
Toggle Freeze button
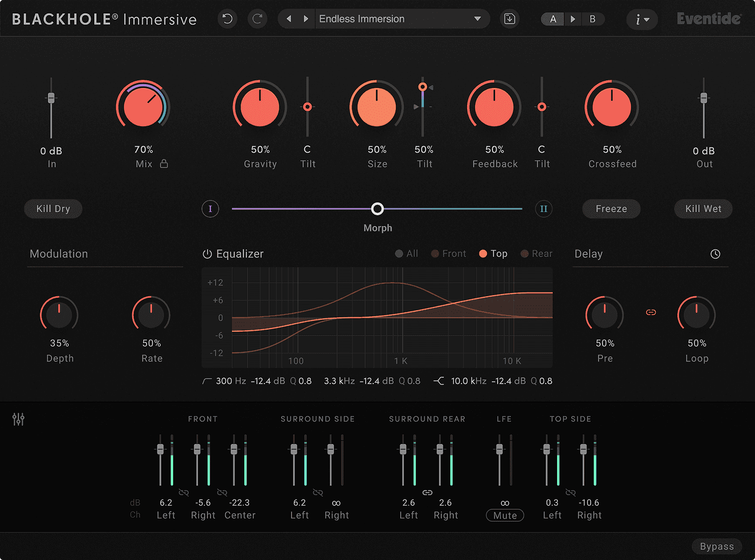click(612, 209)
